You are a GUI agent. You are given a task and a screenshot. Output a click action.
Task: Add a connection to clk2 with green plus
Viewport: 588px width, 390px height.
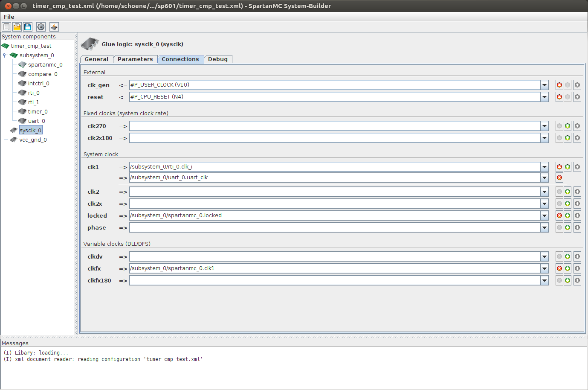pos(568,192)
